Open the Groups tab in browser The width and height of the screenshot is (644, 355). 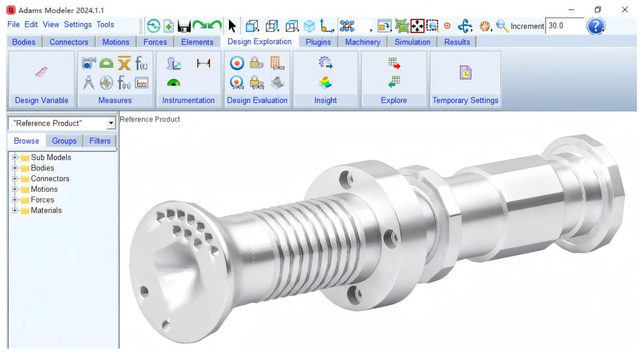point(64,141)
